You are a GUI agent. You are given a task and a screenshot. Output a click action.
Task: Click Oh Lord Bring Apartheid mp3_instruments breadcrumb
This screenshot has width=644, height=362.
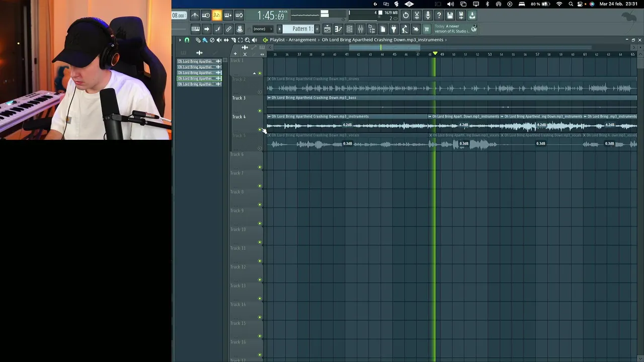click(x=382, y=40)
